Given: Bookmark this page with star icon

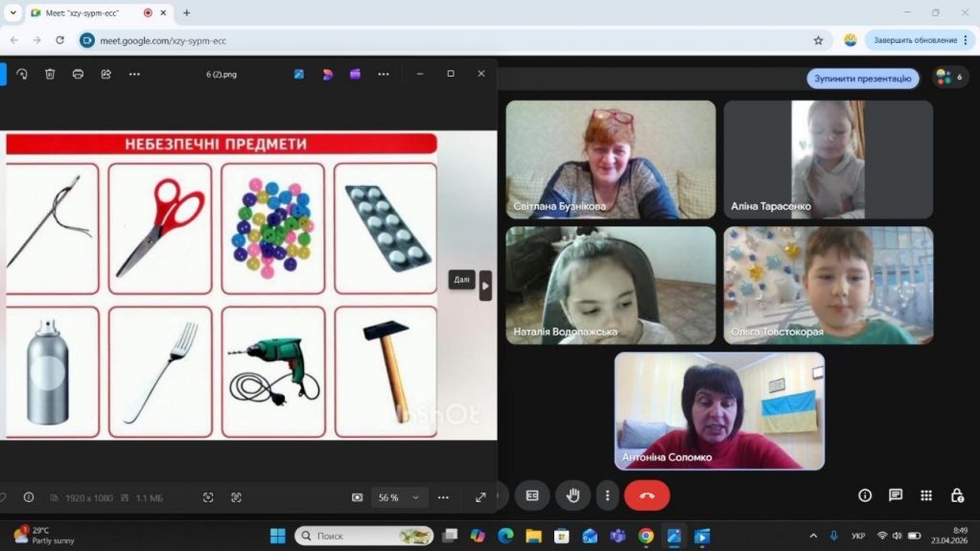Looking at the screenshot, I should point(818,40).
